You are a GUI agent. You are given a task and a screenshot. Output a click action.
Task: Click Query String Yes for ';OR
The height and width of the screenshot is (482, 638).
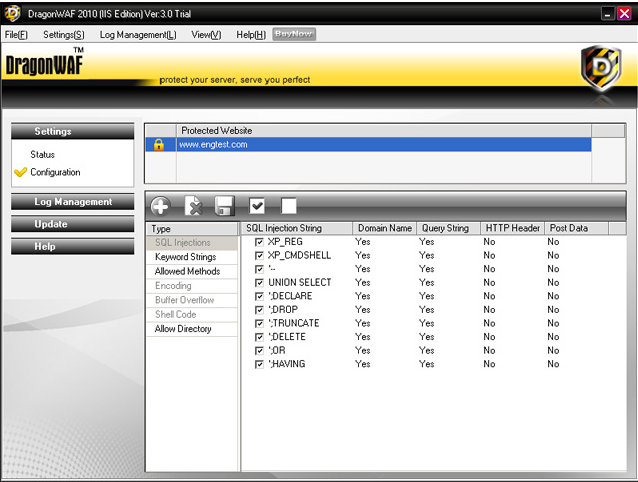point(426,351)
